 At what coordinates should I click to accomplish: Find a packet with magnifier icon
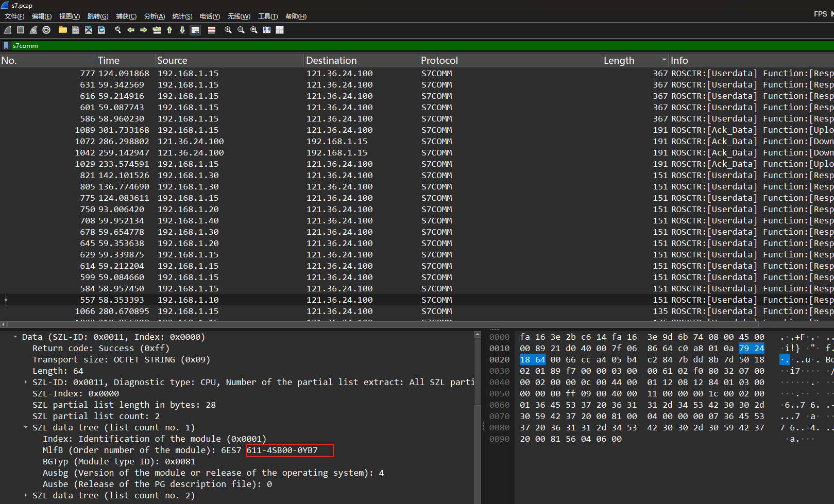(118, 30)
